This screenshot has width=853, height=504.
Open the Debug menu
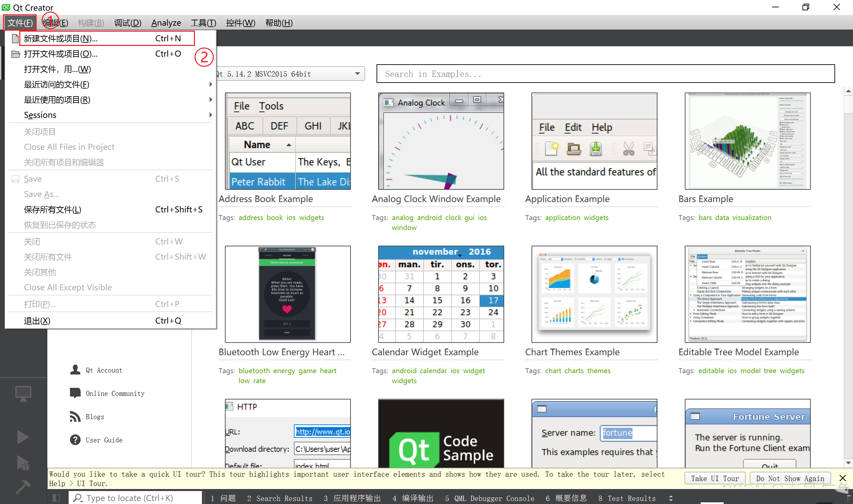[128, 23]
